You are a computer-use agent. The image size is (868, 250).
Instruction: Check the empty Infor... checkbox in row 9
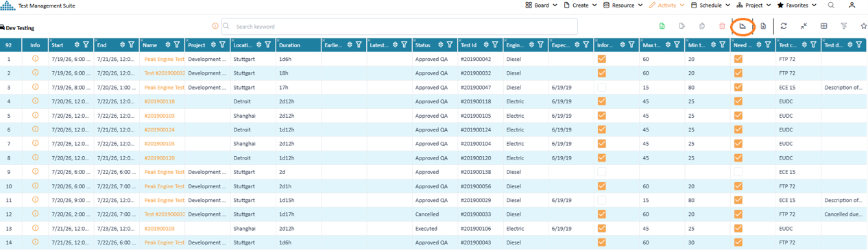pos(601,172)
